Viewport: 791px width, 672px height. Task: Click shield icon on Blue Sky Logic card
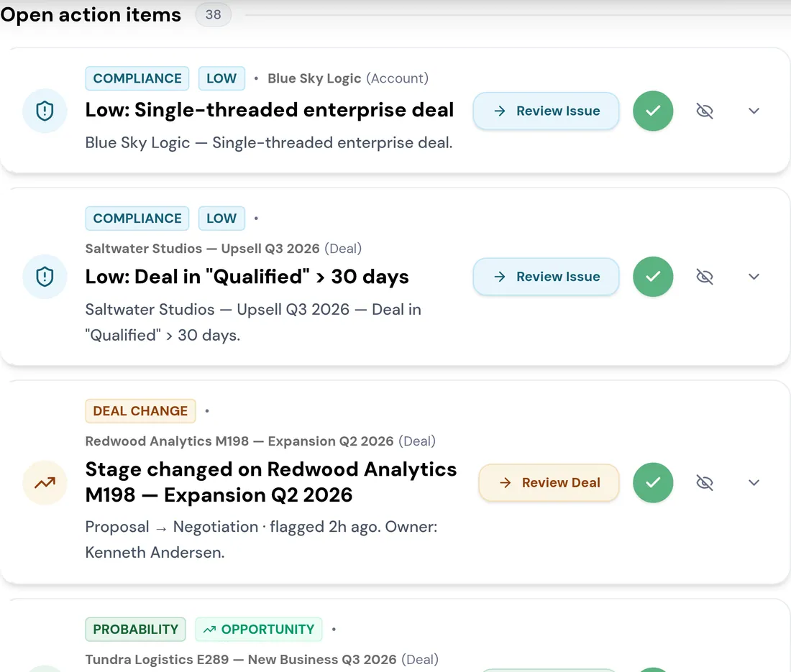point(45,111)
